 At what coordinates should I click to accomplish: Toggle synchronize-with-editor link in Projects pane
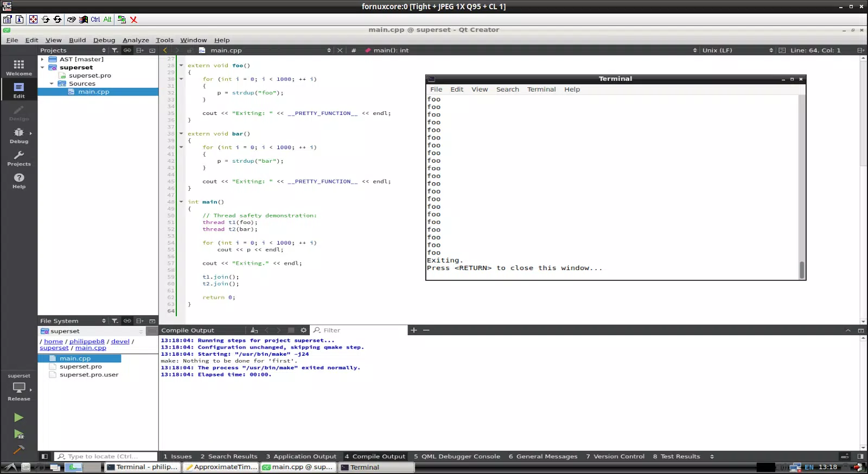pyautogui.click(x=127, y=50)
